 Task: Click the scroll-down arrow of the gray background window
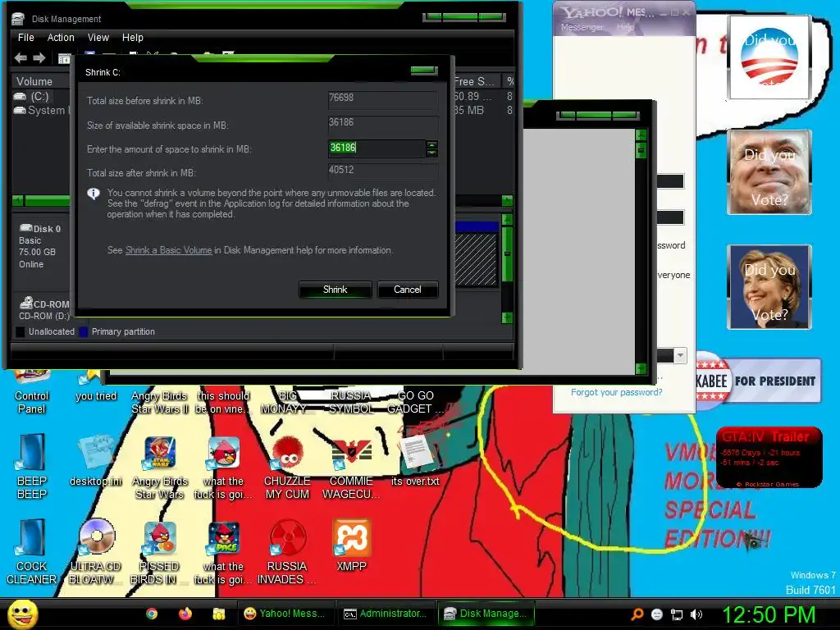coord(641,368)
